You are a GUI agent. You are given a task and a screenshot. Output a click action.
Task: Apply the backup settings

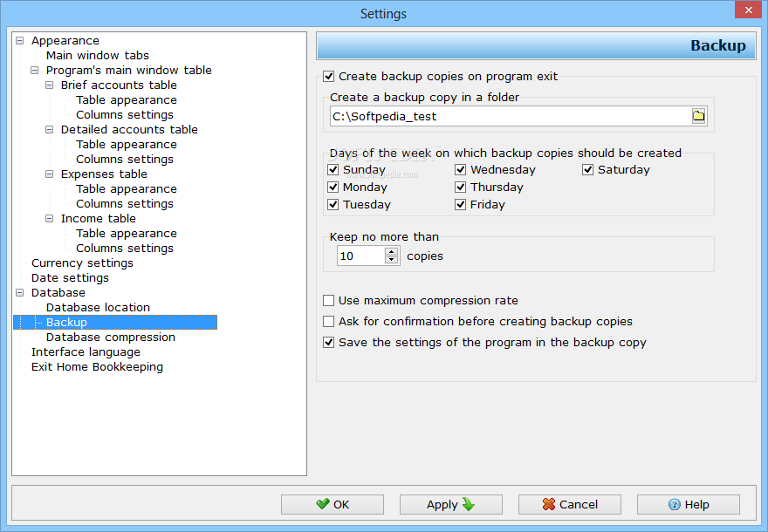click(450, 504)
